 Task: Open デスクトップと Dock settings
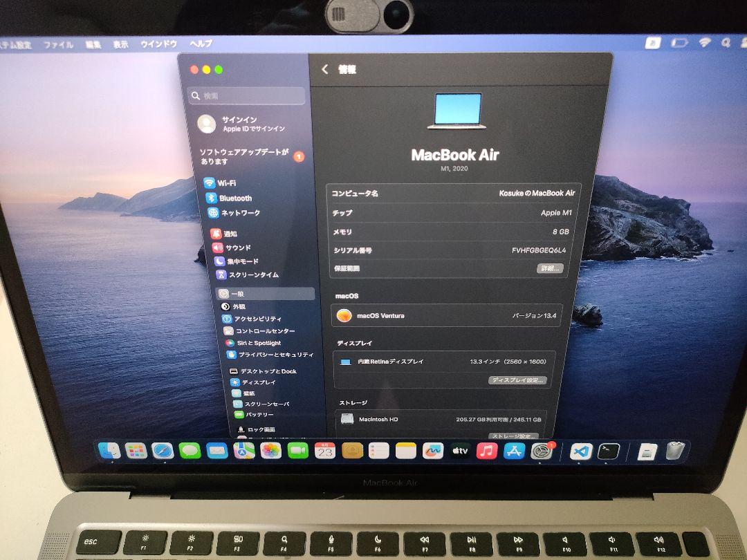pyautogui.click(x=263, y=371)
